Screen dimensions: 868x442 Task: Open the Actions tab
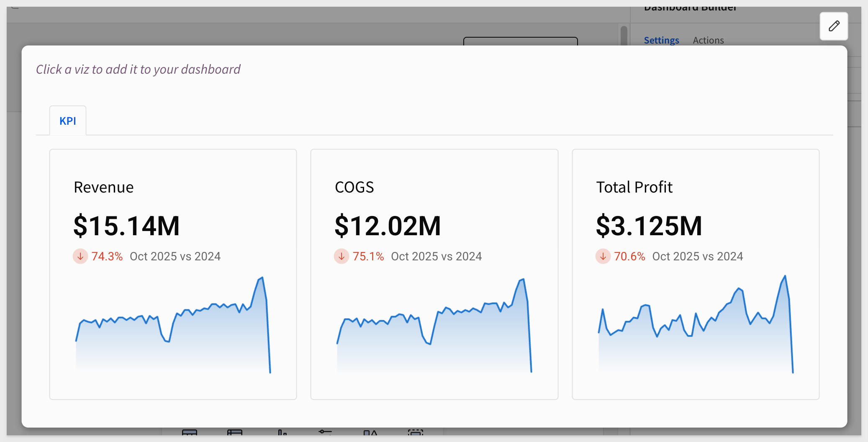click(x=708, y=40)
